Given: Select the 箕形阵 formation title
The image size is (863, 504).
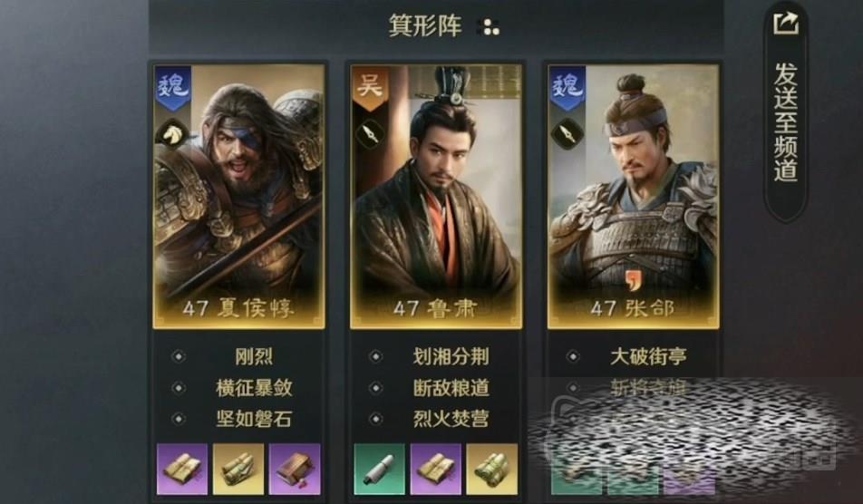Looking at the screenshot, I should [425, 26].
